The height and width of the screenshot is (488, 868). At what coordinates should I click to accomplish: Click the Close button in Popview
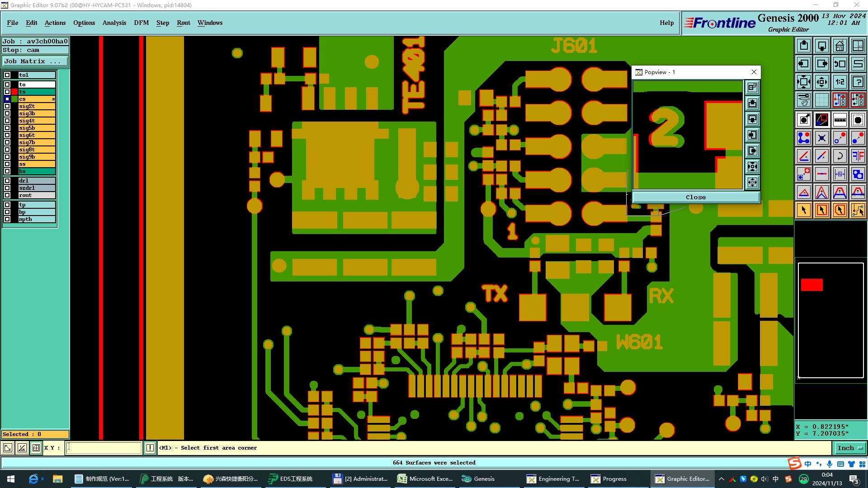[x=696, y=197]
